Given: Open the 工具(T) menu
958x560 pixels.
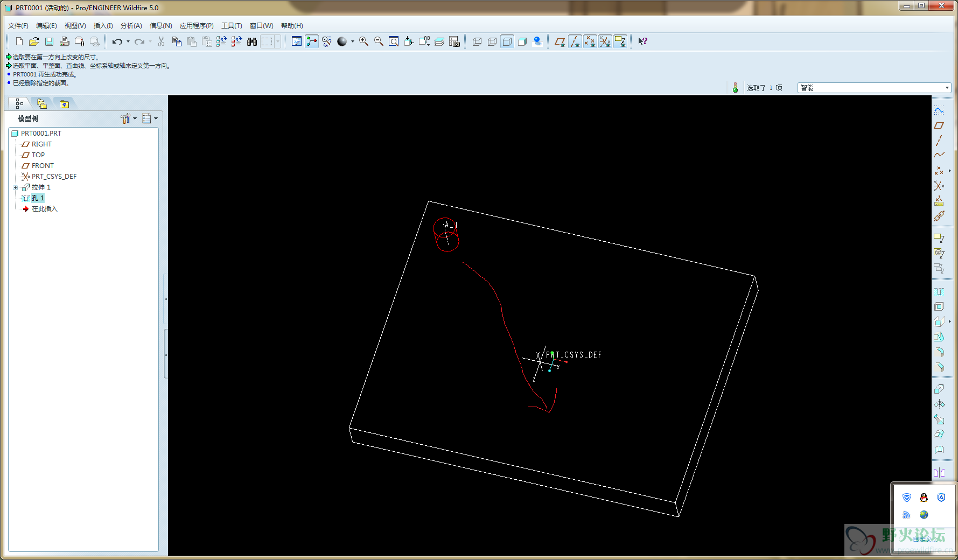Looking at the screenshot, I should coord(232,26).
